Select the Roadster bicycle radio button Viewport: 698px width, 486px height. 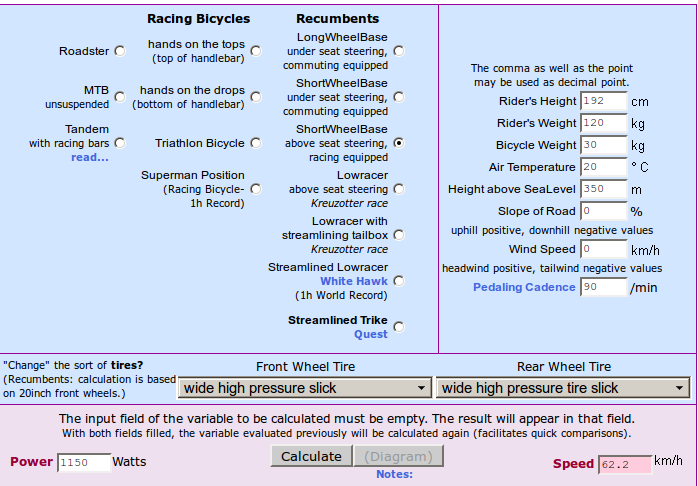[120, 51]
